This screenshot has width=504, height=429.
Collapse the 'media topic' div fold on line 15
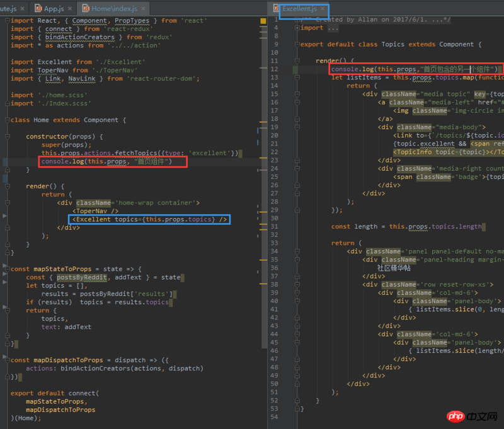pyautogui.click(x=297, y=94)
